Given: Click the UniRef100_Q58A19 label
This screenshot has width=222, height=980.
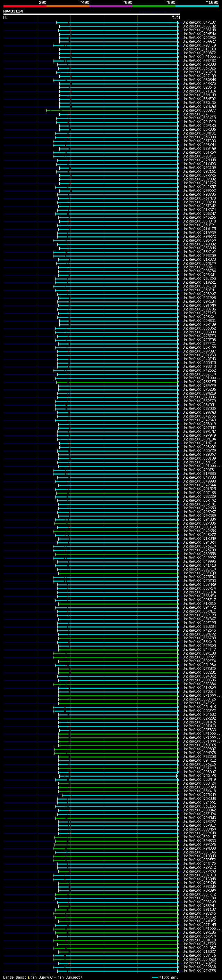Looking at the screenshot, I should coord(199,424).
